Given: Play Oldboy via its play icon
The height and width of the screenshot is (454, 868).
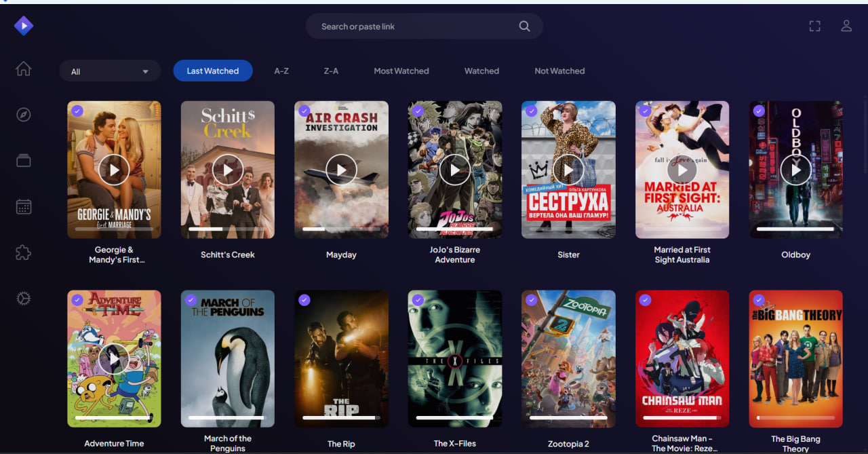Looking at the screenshot, I should tap(795, 170).
